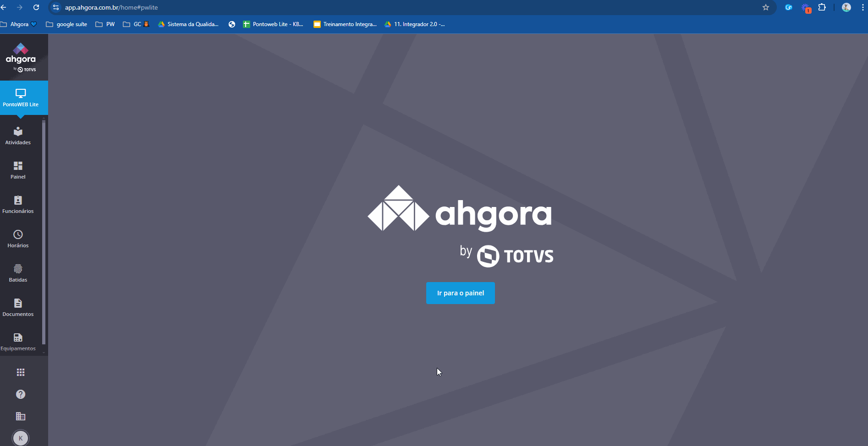This screenshot has height=446, width=868.
Task: Click the help question mark icon
Action: (21, 394)
